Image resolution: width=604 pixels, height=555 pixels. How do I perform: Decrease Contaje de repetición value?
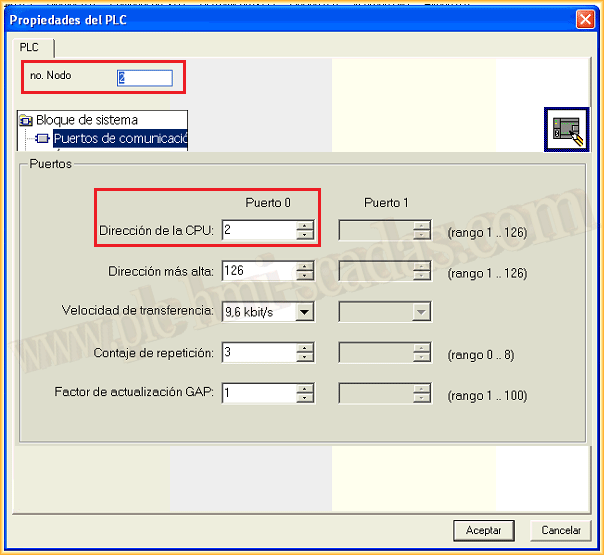(x=305, y=358)
